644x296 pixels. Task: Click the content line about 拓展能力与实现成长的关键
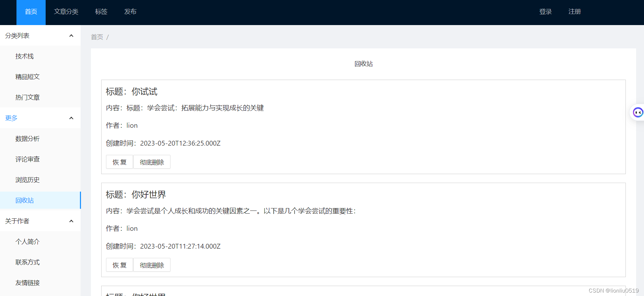[185, 108]
